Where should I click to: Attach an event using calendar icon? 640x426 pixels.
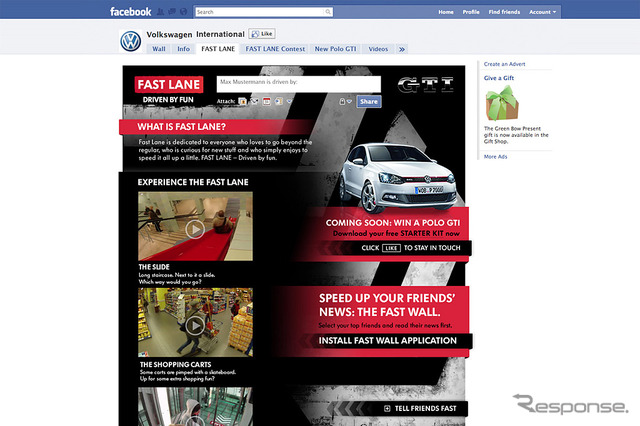pos(267,101)
